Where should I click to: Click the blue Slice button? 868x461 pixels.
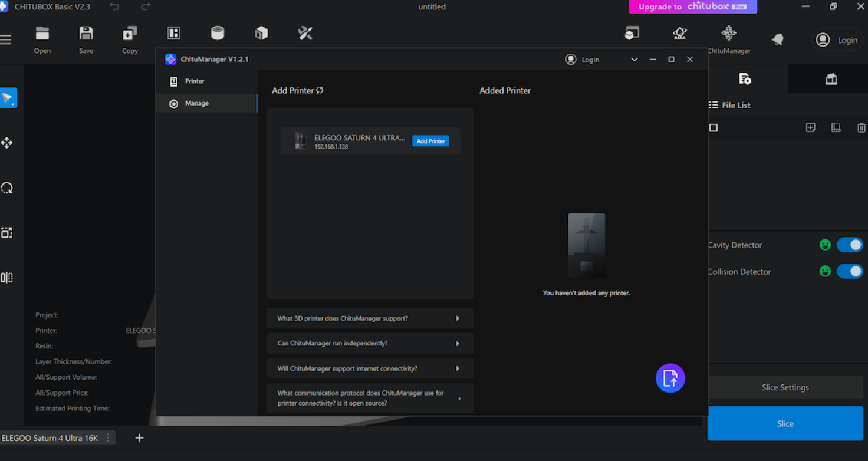coord(785,423)
